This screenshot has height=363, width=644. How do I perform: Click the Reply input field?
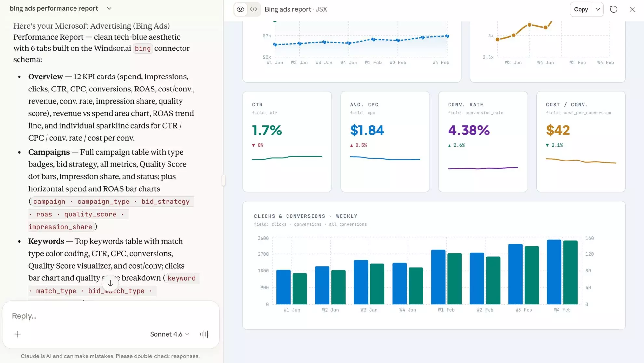[111, 316]
